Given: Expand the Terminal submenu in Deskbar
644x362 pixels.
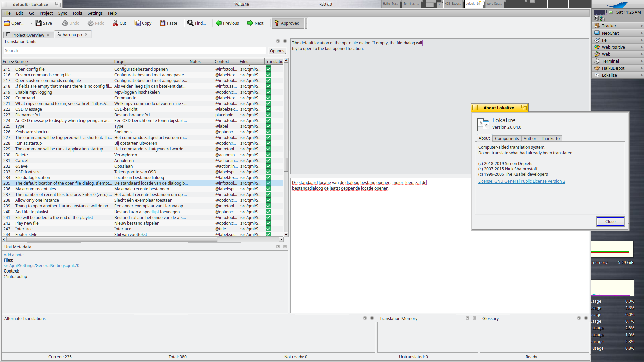Looking at the screenshot, I should point(642,61).
